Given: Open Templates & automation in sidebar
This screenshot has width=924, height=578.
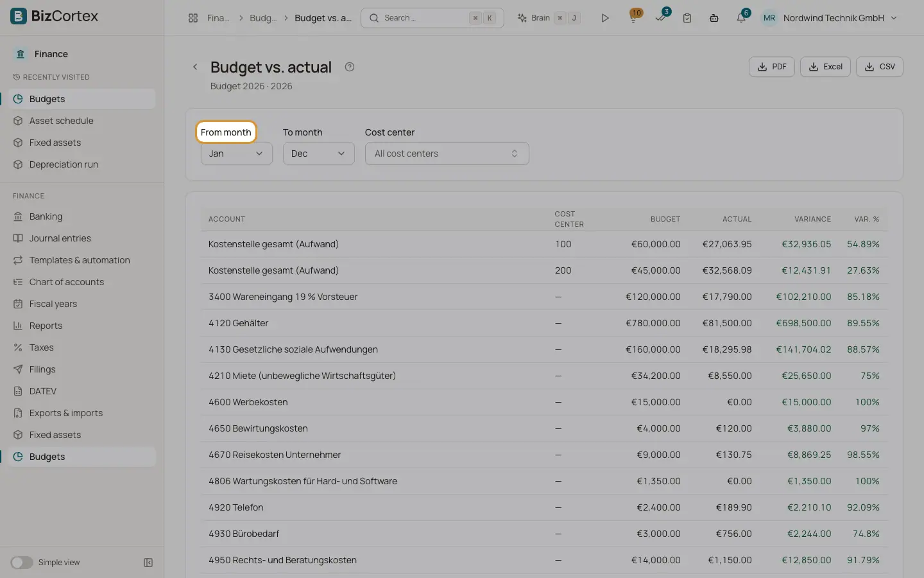Looking at the screenshot, I should [82, 260].
